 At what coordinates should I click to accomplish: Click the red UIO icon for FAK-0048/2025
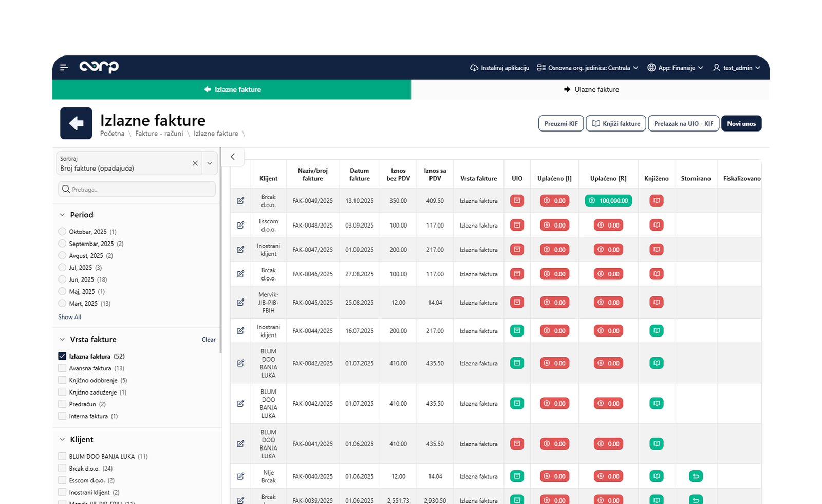click(517, 225)
